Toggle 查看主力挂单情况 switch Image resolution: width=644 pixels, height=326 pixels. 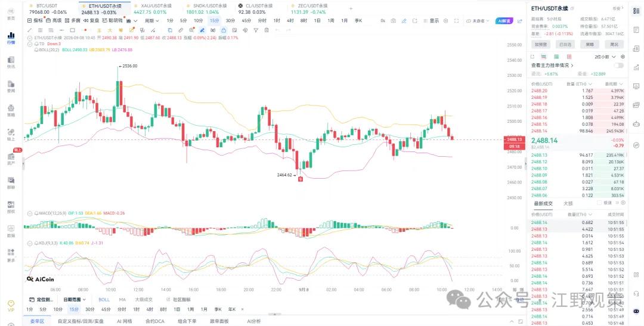click(618, 66)
